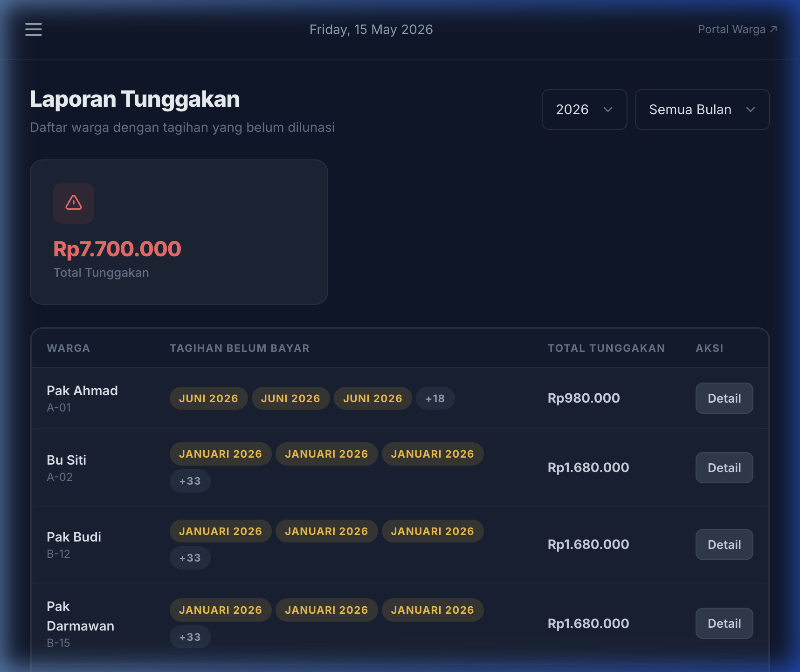Click the house code B-12
Screen dimensions: 800x672
[58, 554]
